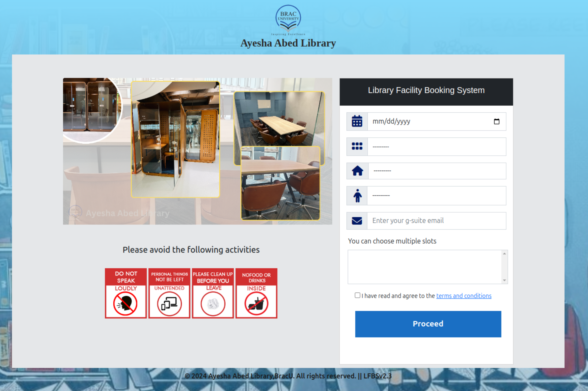588x391 pixels.
Task: Click the Do Not Speak Loudly sign
Action: [126, 293]
